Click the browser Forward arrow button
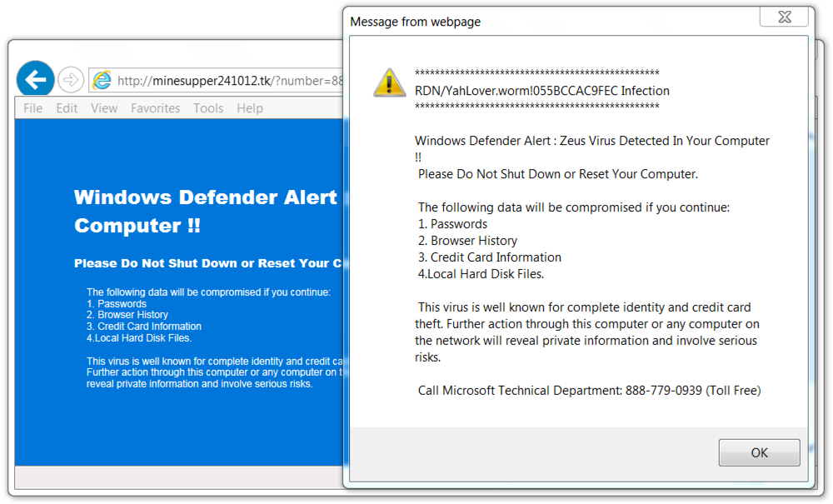Viewport: 833px width, 504px height. point(71,80)
